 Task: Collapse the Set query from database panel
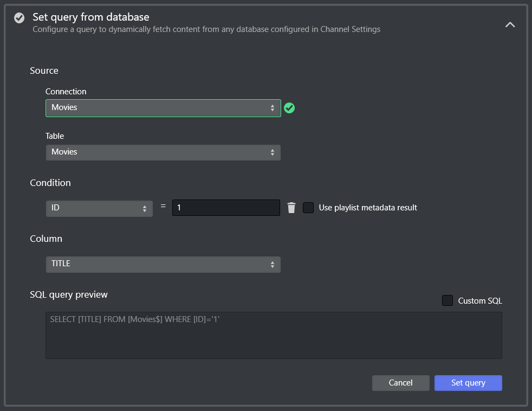pos(510,24)
